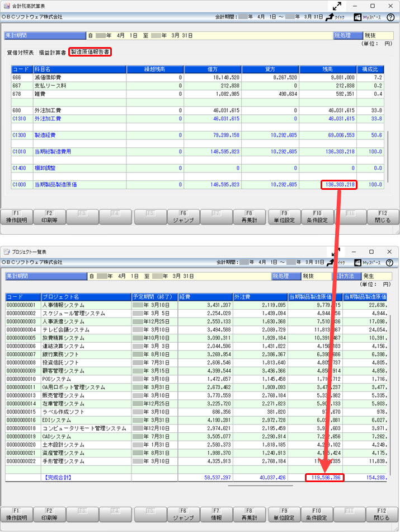Click プロジェクト名 column header

pyautogui.click(x=86, y=297)
